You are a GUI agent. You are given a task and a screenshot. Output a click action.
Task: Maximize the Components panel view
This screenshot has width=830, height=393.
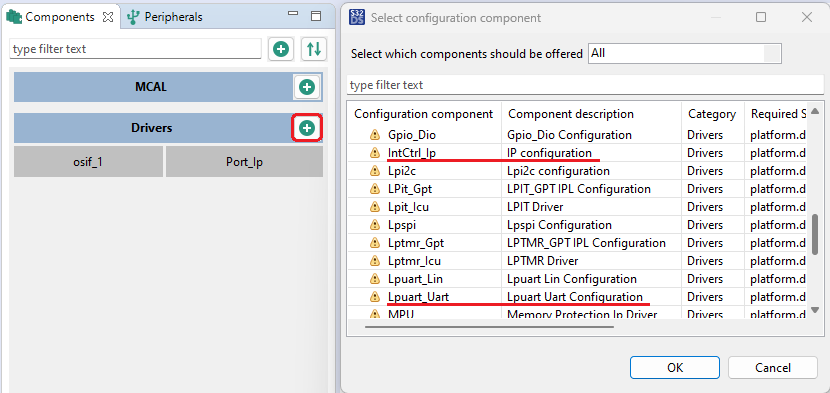click(315, 16)
